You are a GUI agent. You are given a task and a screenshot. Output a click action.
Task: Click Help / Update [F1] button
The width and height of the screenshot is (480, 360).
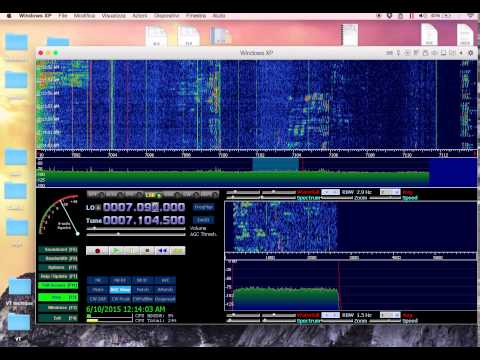point(58,276)
